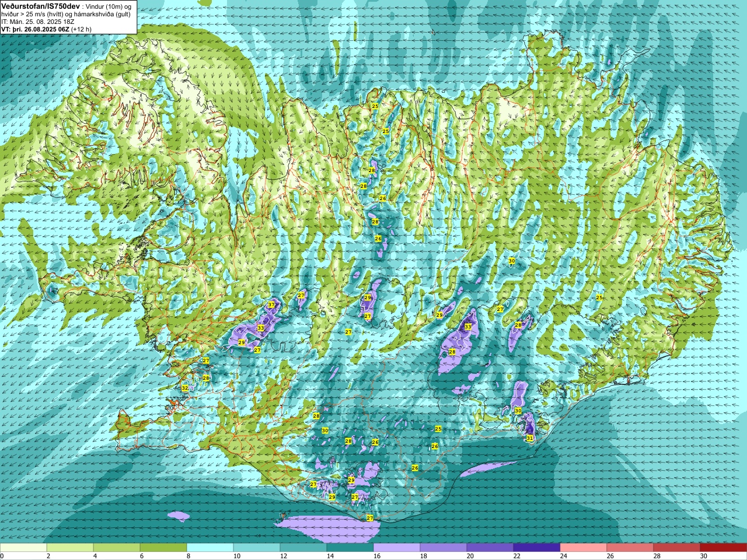Click the "Vindur (10m) og" header text
The width and height of the screenshot is (747, 560).
[109, 6]
